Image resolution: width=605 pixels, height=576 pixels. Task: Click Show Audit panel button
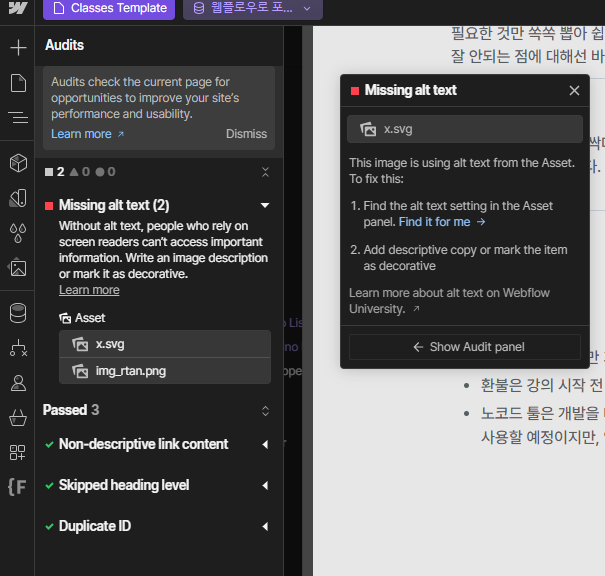click(x=465, y=347)
